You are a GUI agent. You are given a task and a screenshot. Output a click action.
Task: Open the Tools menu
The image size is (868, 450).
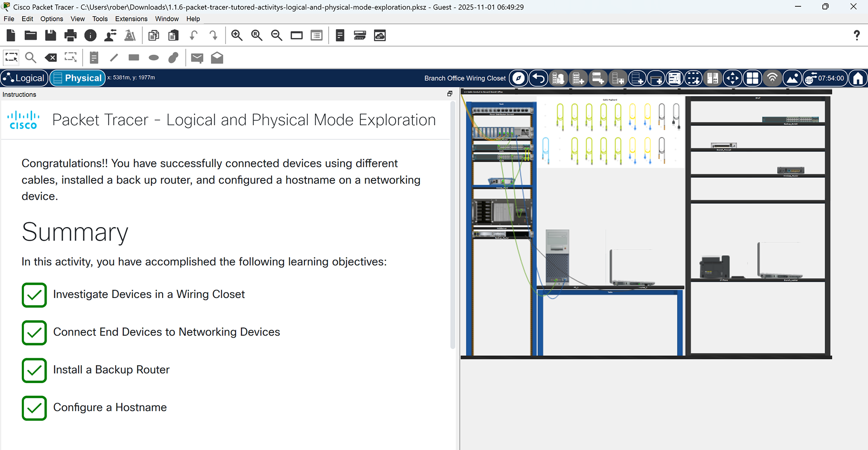click(x=100, y=19)
